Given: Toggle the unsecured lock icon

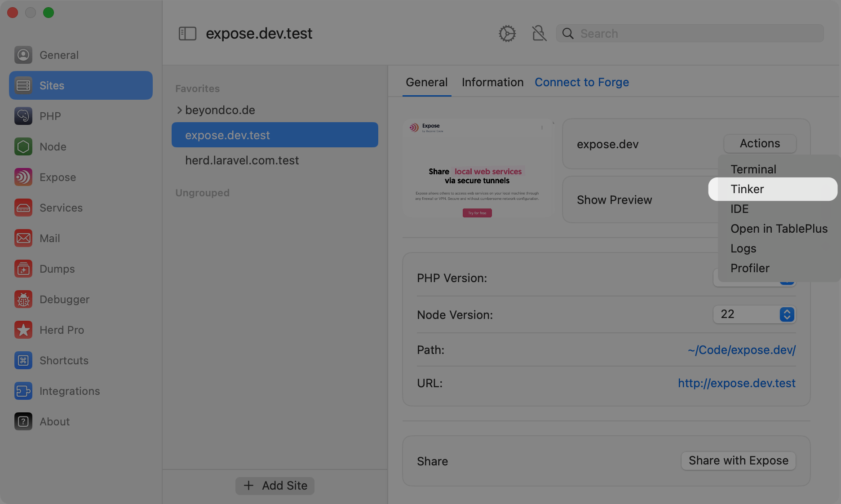Looking at the screenshot, I should pos(539,34).
